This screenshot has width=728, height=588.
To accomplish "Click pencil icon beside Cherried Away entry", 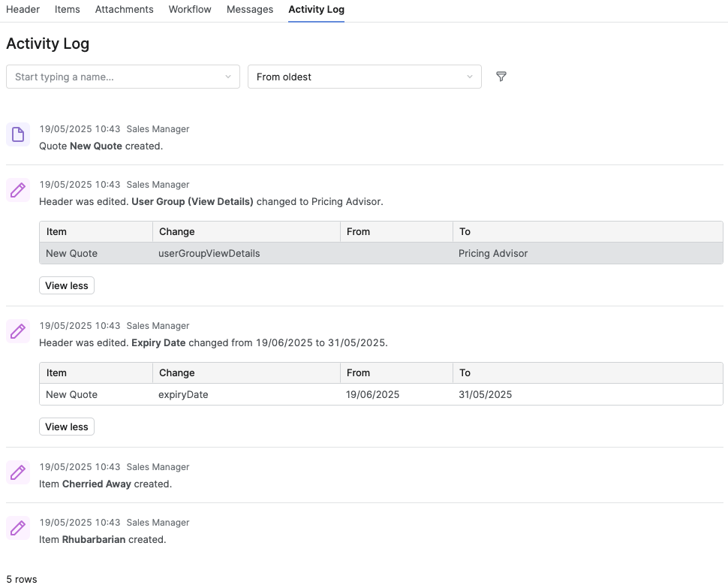I will 18,473.
